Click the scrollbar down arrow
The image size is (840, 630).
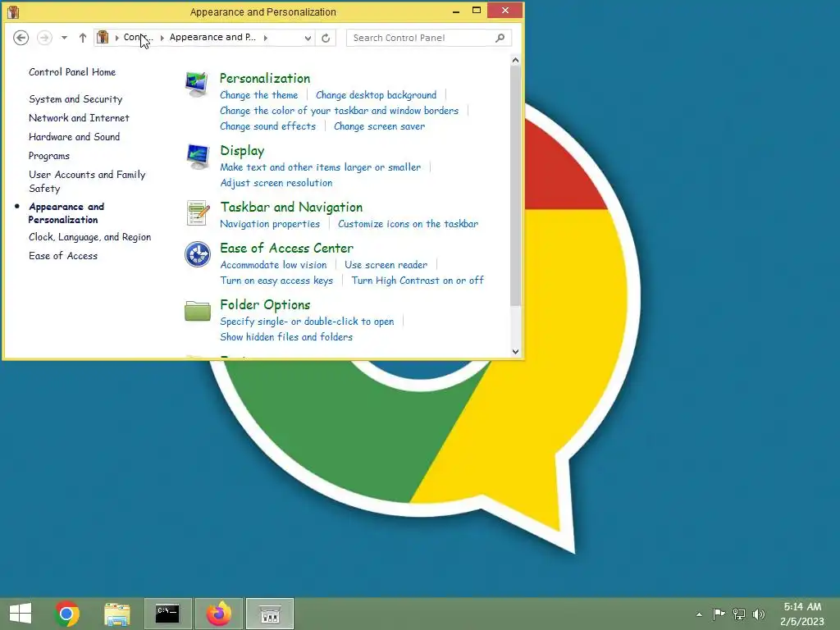(515, 351)
